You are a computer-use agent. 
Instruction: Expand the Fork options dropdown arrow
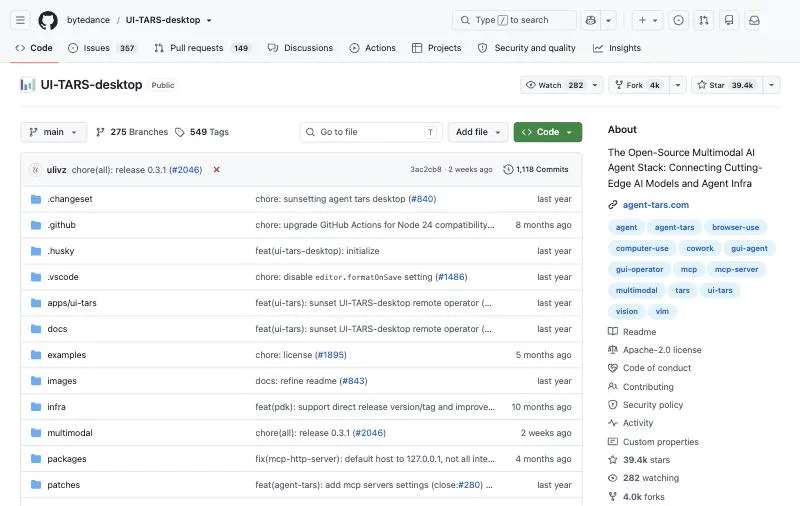point(678,85)
